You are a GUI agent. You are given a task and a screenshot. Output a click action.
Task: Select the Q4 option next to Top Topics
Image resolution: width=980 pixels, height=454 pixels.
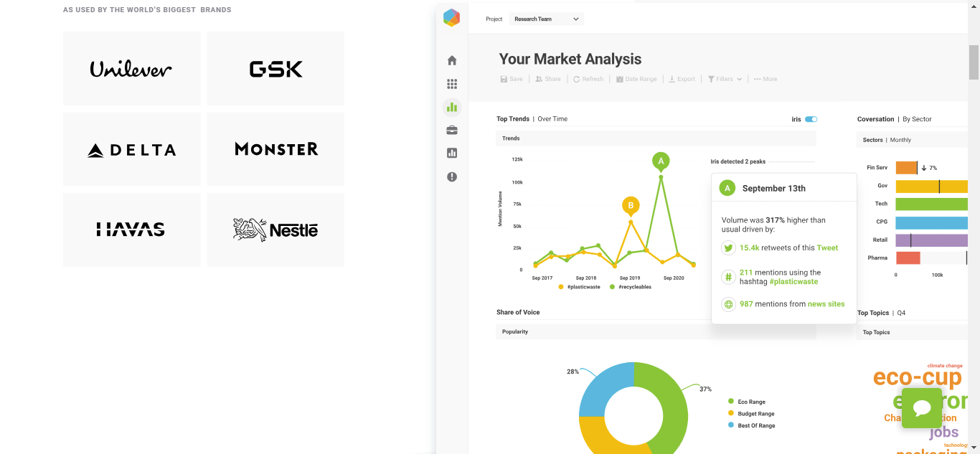(x=901, y=313)
